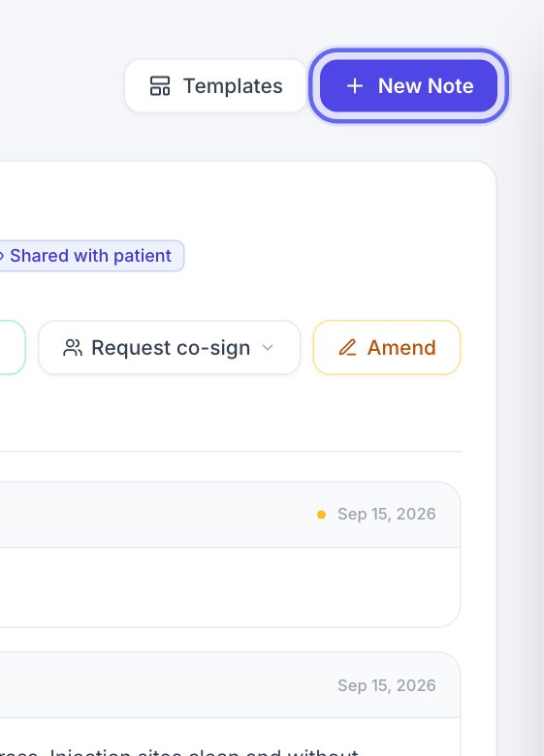Click the plus icon in New Note

(355, 86)
